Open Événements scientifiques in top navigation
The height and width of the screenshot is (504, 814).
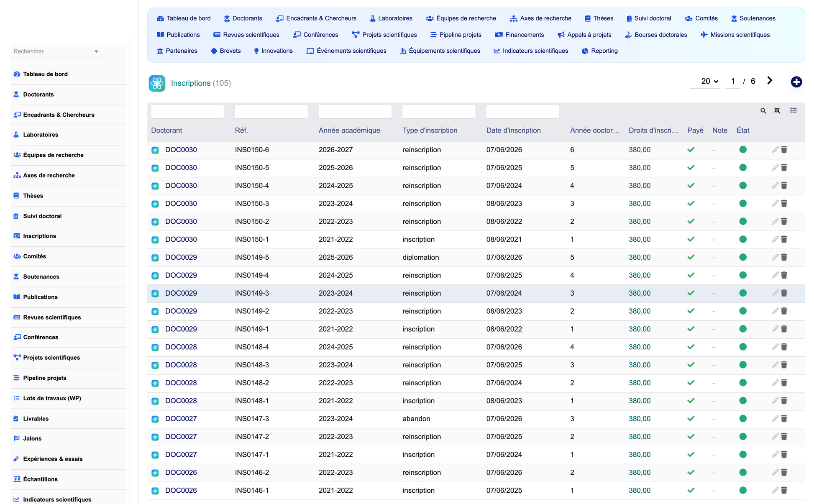[x=346, y=51]
